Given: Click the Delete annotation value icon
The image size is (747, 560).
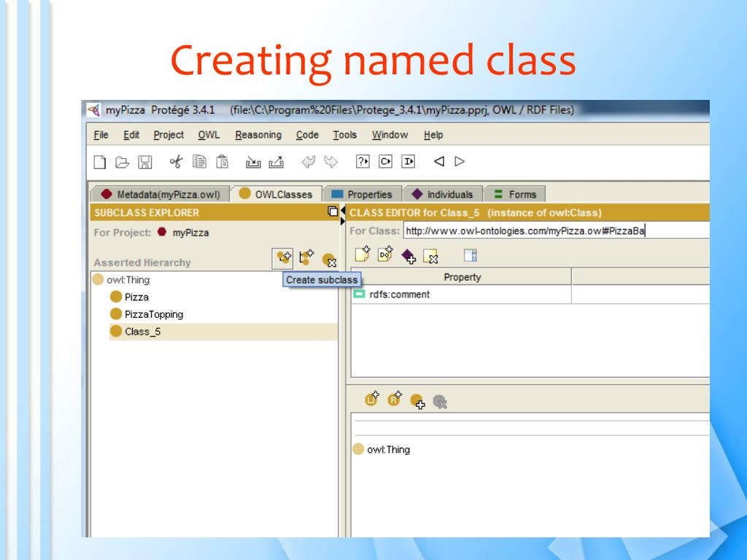Looking at the screenshot, I should click(430, 256).
